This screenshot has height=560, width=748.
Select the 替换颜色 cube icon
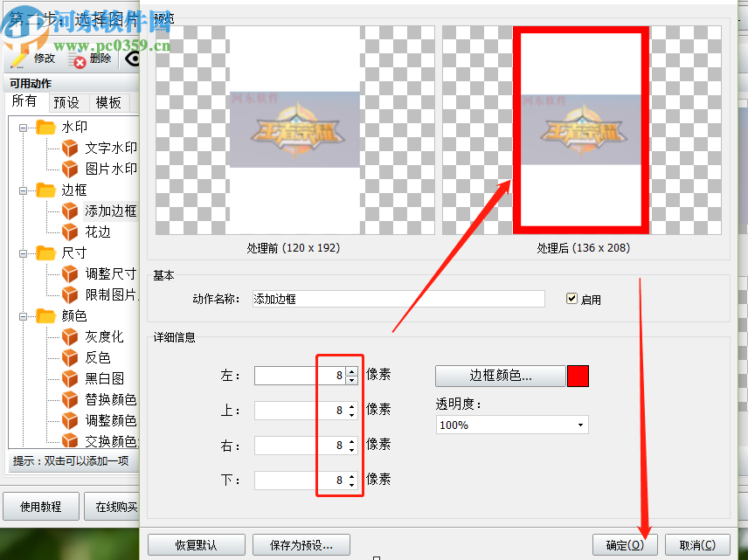click(x=70, y=400)
